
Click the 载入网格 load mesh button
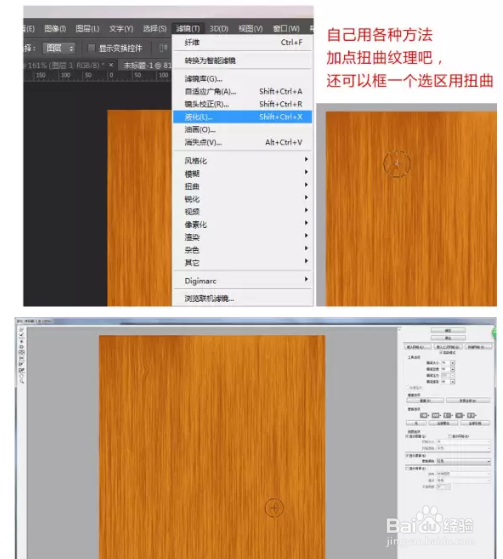[418, 347]
